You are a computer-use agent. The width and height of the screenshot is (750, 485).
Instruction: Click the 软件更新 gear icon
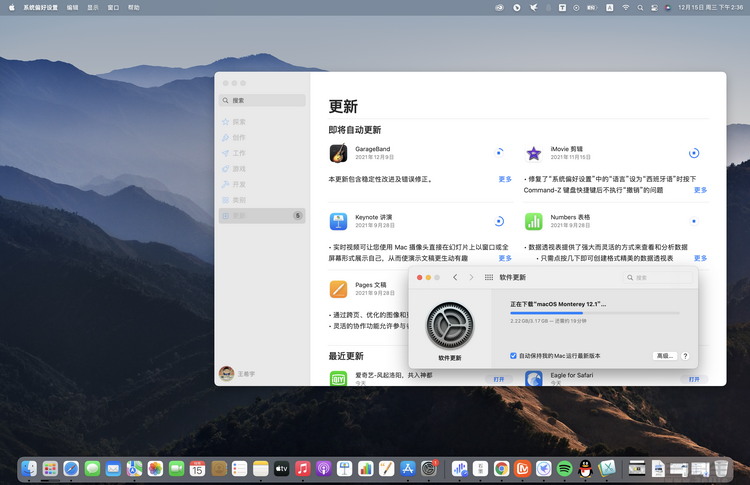pyautogui.click(x=450, y=326)
